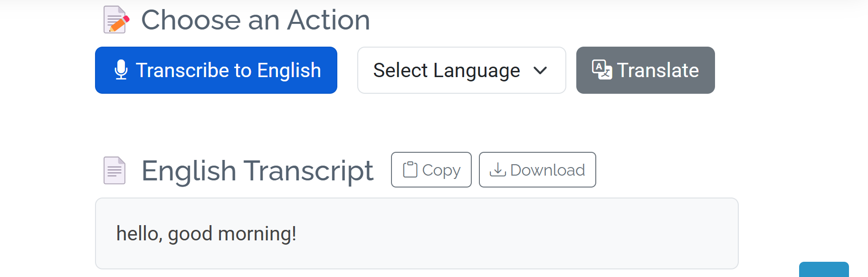
Task: Select the 'hello, good morning!' text
Action: point(207,233)
